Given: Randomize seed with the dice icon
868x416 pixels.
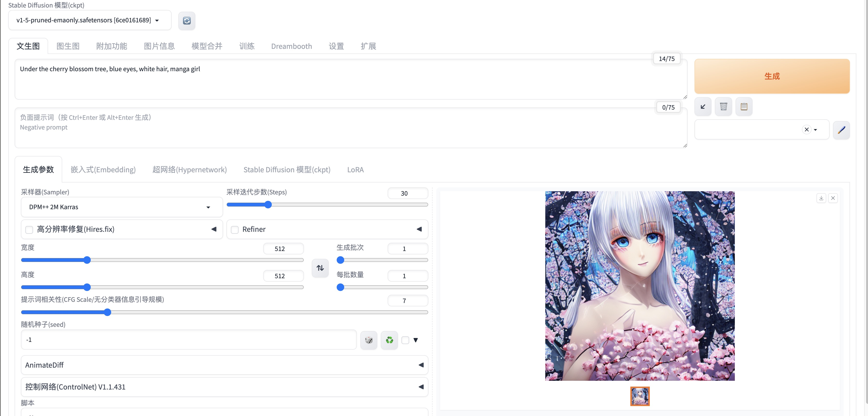Looking at the screenshot, I should pos(369,340).
